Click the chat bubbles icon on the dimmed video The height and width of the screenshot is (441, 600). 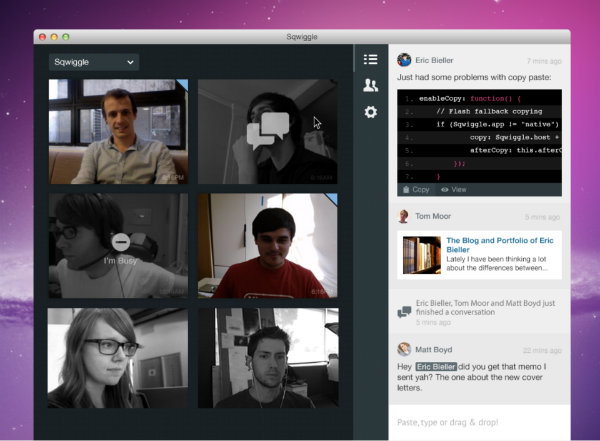coord(268,131)
